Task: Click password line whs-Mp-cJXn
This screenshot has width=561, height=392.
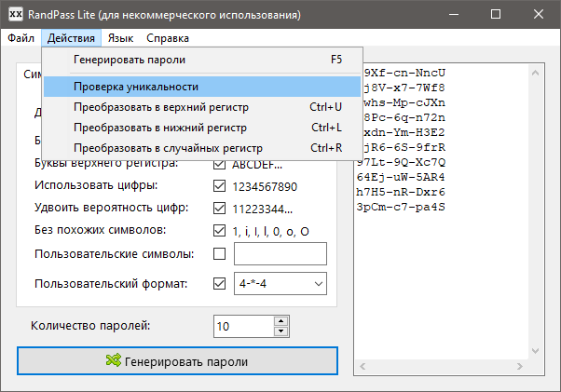Action: [404, 102]
